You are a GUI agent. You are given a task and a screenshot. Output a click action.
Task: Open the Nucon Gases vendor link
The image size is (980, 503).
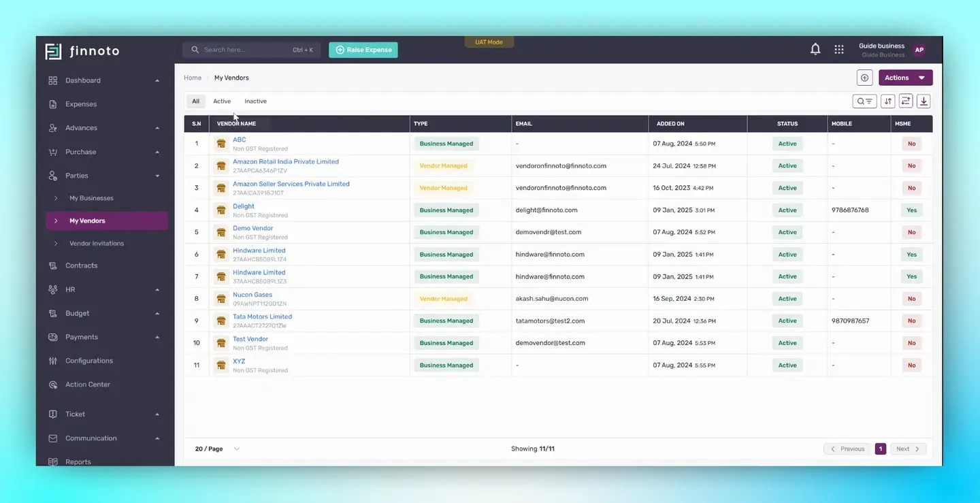[252, 295]
